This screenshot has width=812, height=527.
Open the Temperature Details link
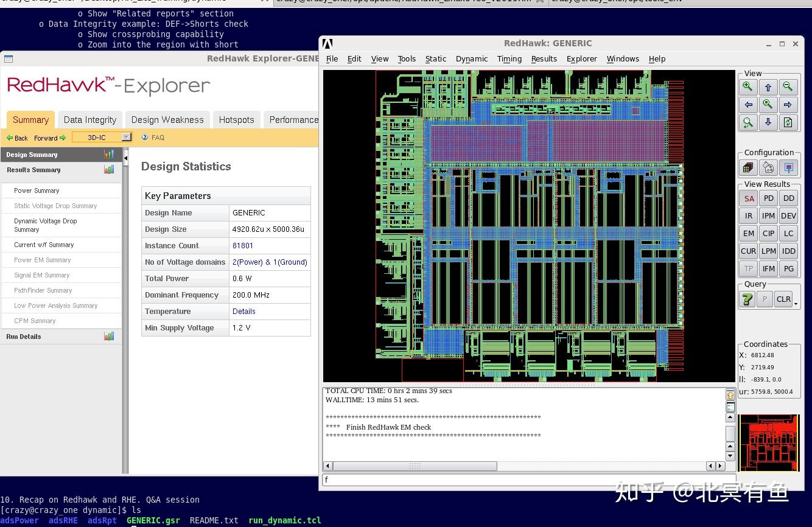coord(243,312)
